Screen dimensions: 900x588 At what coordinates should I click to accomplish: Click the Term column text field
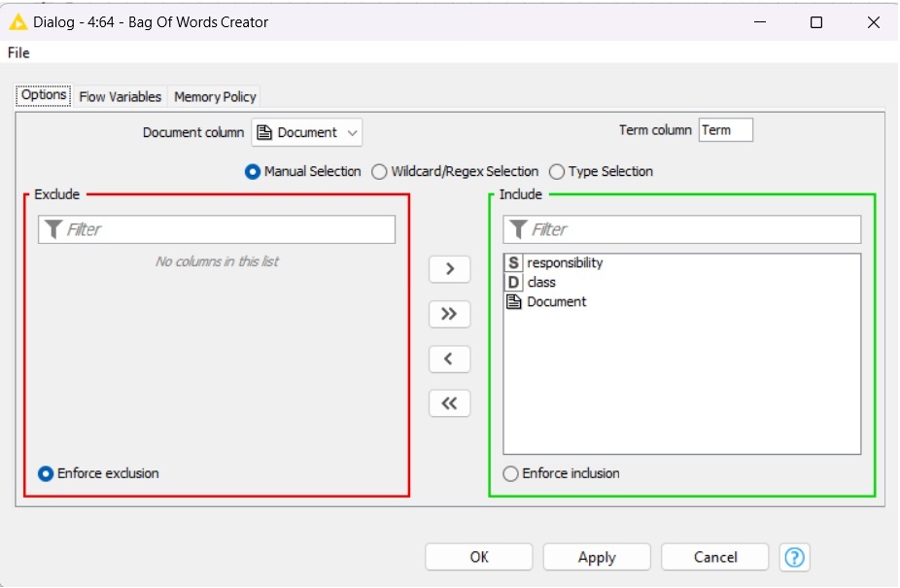pos(725,130)
